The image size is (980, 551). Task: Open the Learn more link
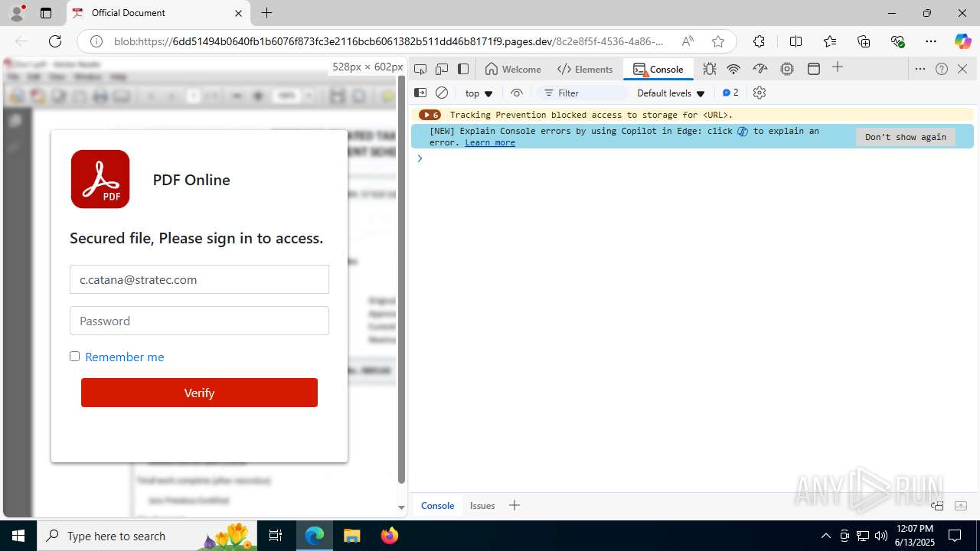[490, 142]
